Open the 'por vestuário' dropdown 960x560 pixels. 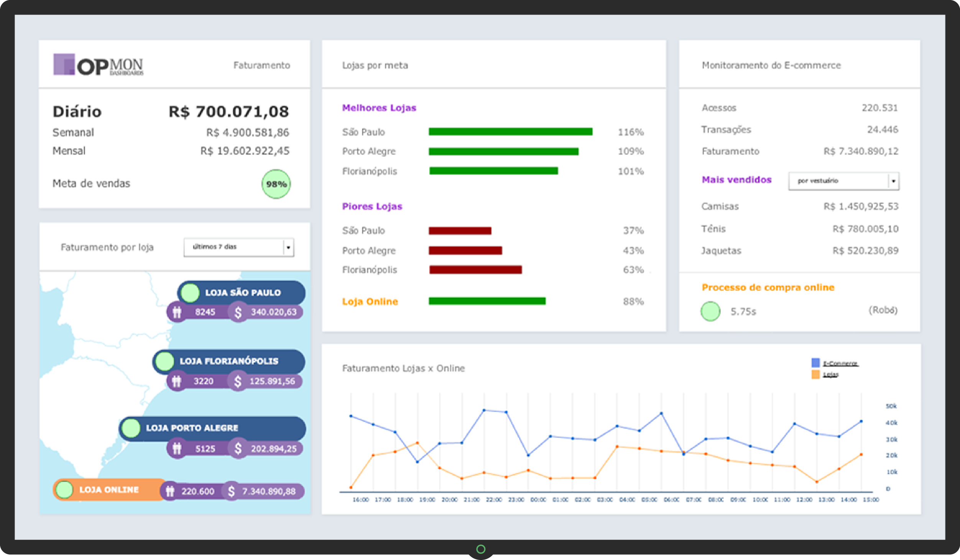click(844, 181)
